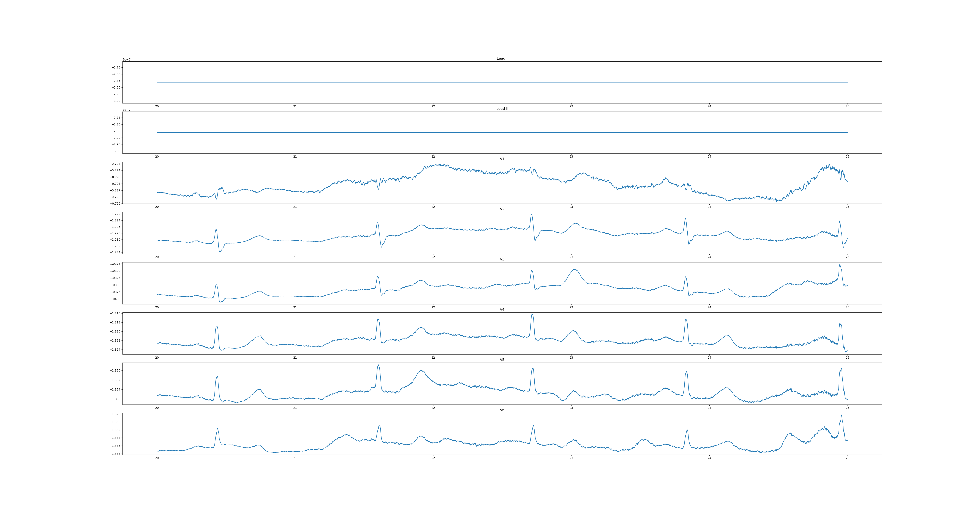Click x-axis tick 22 below the V6 plot
The image size is (980, 511).
click(433, 458)
